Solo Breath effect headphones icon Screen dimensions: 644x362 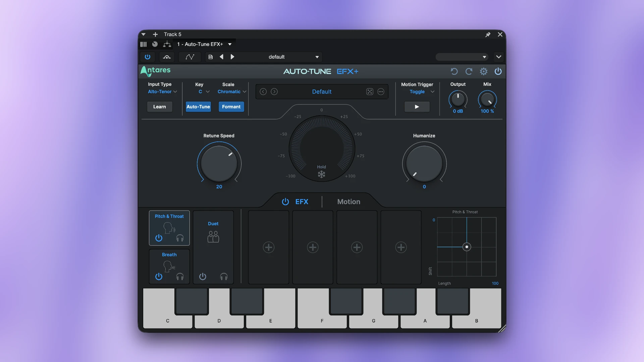point(180,277)
